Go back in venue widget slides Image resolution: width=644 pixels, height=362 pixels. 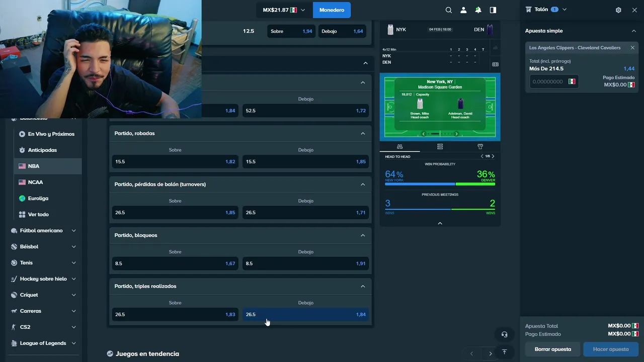tap(424, 134)
